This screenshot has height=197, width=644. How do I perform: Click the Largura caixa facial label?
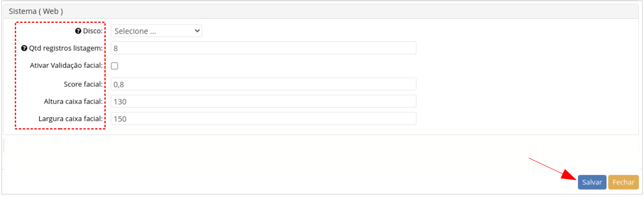coord(71,119)
